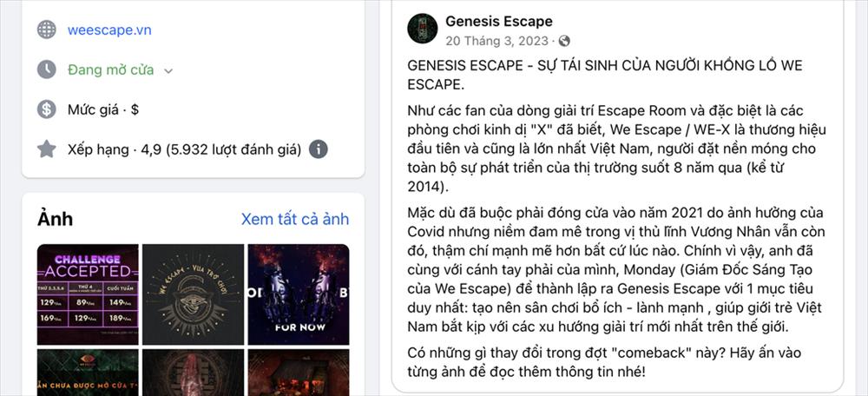Open the Genesis Escape page name

(499, 22)
